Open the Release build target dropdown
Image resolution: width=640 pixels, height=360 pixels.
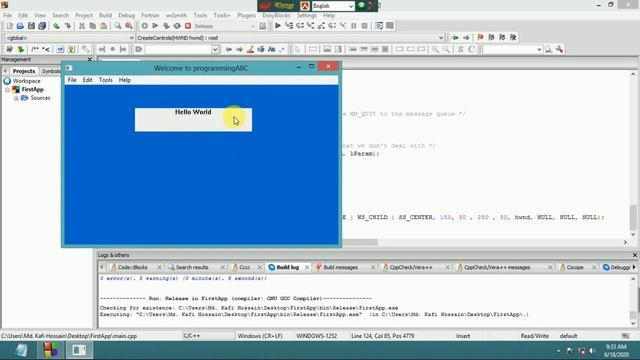point(252,26)
